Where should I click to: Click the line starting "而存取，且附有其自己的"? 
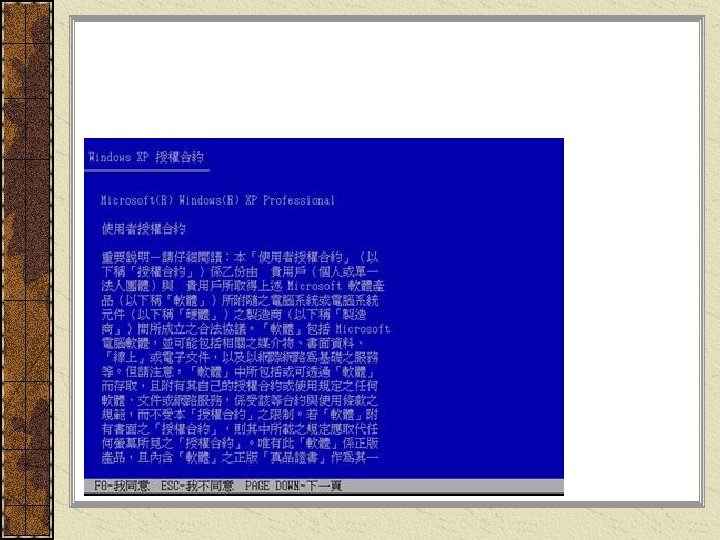coord(240,386)
